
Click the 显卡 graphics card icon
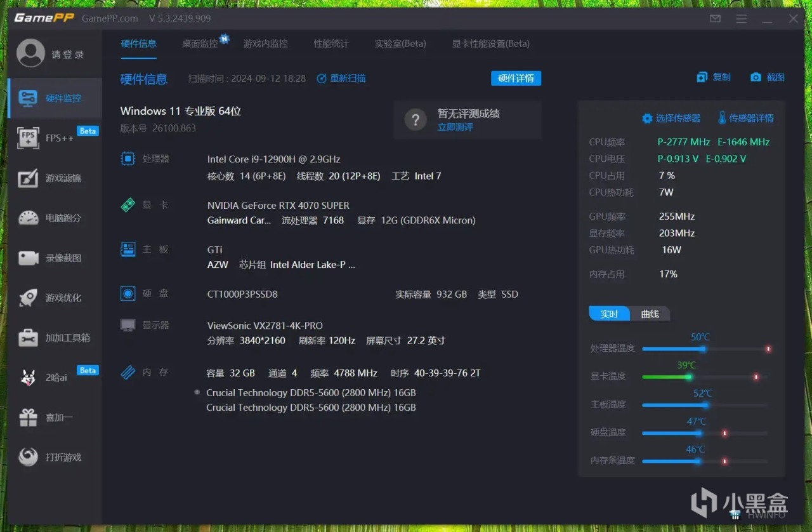point(128,205)
